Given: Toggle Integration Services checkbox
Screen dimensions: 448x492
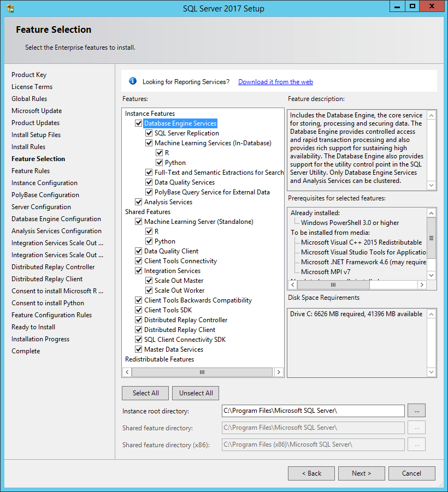Looking at the screenshot, I should point(138,270).
